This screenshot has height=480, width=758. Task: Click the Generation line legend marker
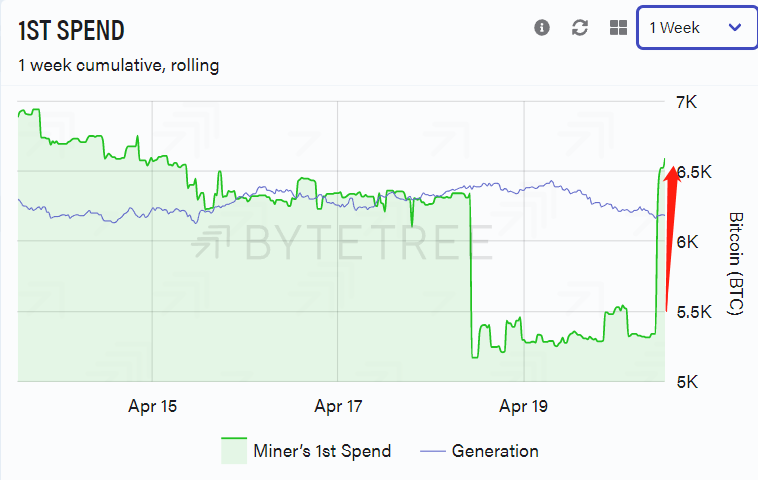point(432,451)
